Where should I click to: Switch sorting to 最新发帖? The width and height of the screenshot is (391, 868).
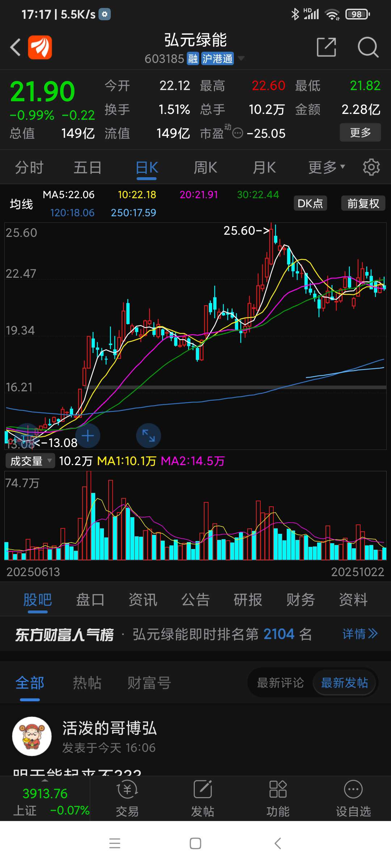(344, 683)
